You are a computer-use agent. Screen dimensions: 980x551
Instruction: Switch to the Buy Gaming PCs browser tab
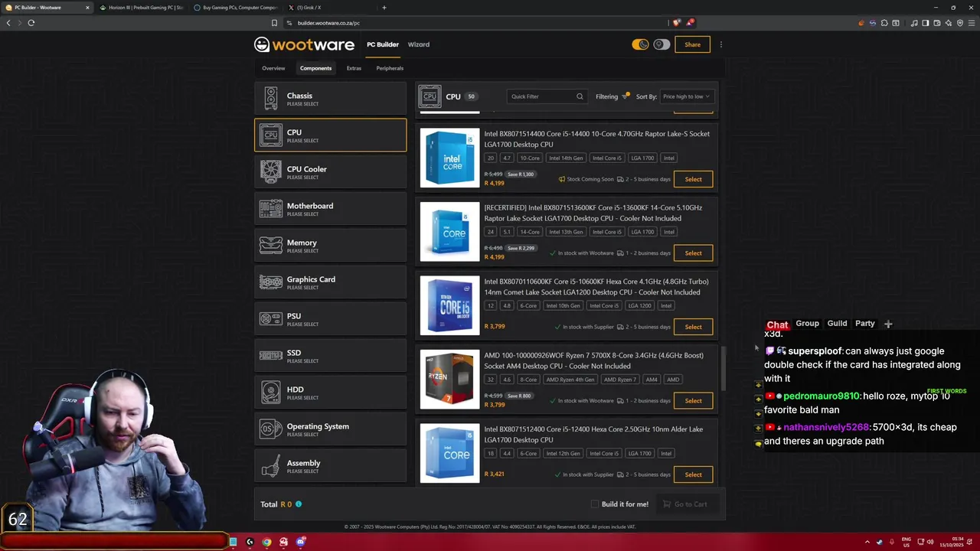click(x=236, y=8)
